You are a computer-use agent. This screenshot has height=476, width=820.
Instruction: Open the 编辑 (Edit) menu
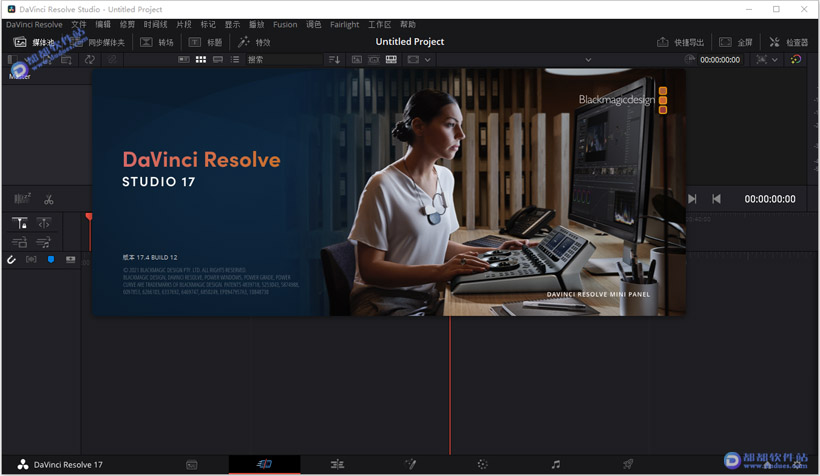[x=103, y=25]
